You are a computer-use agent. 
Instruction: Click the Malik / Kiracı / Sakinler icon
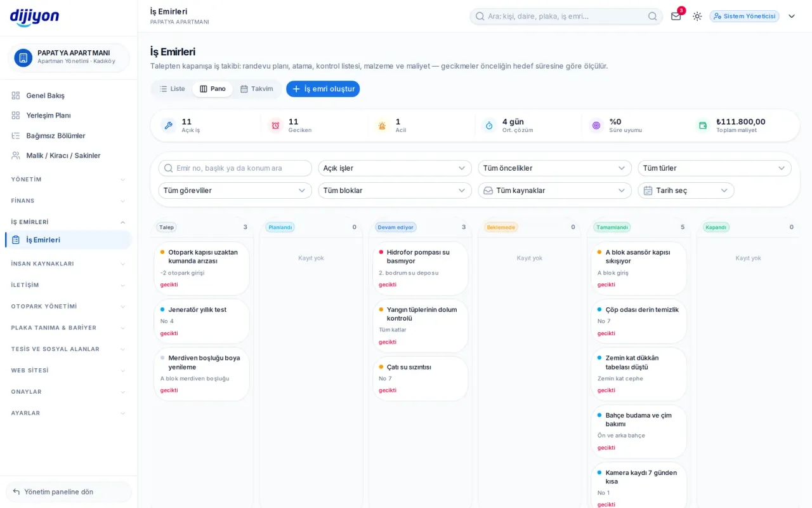(16, 156)
